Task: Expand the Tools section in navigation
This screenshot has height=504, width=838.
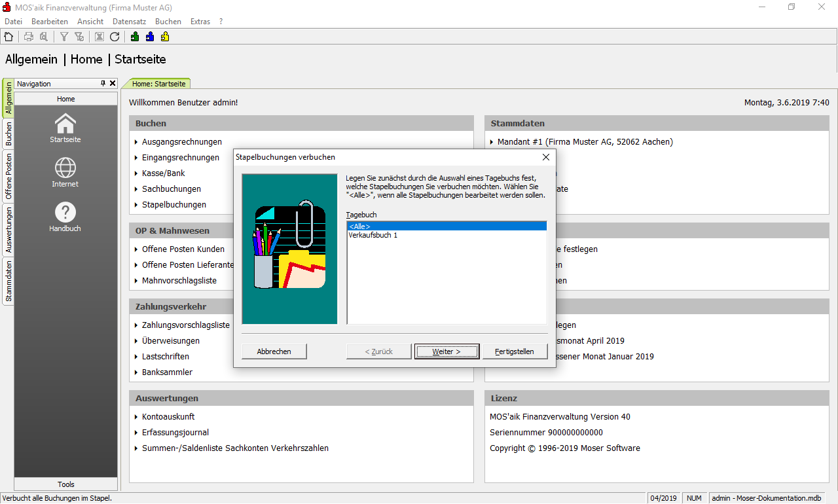Action: pyautogui.click(x=65, y=484)
